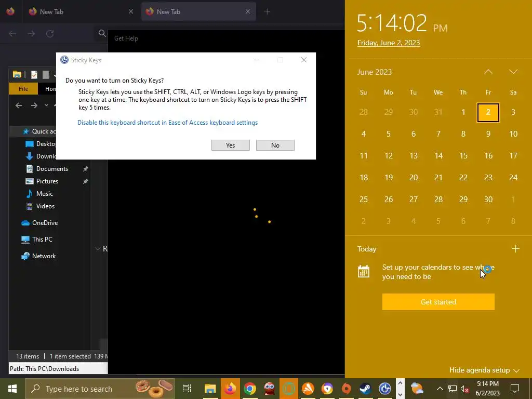Open network status tray icon

[x=453, y=389]
